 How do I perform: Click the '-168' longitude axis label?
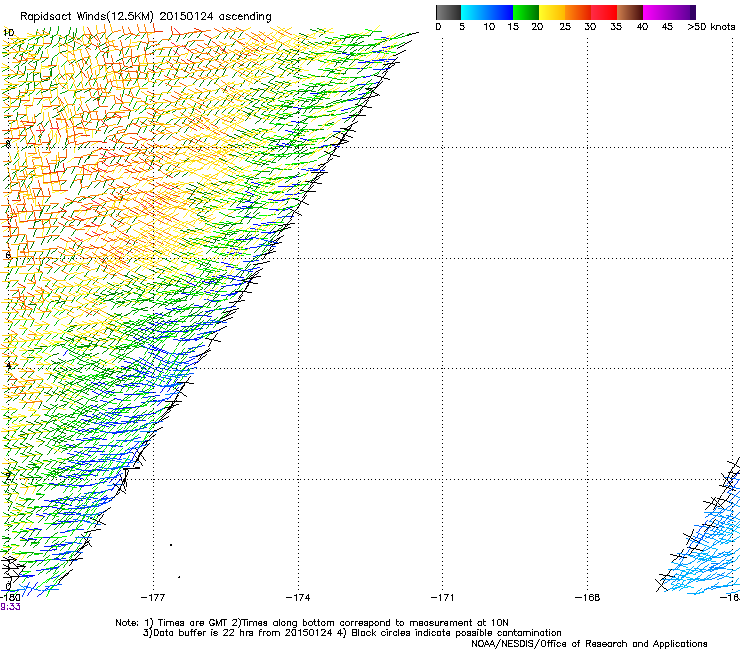click(x=588, y=598)
